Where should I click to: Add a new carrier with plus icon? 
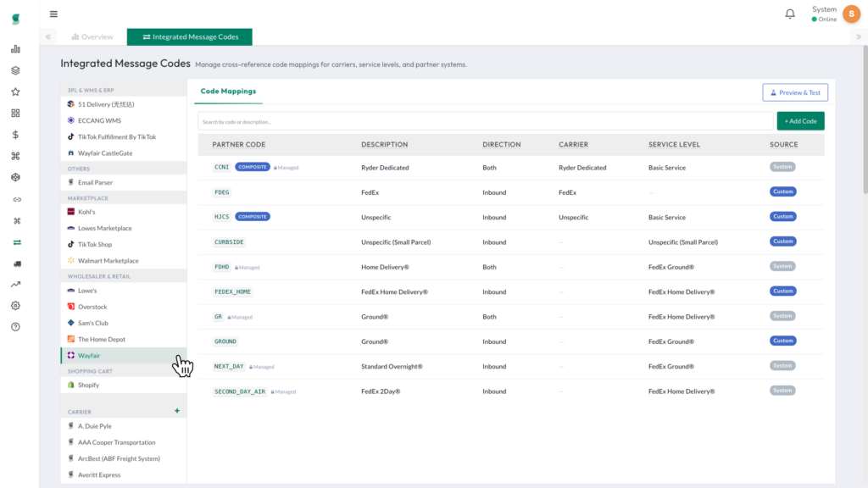click(177, 411)
